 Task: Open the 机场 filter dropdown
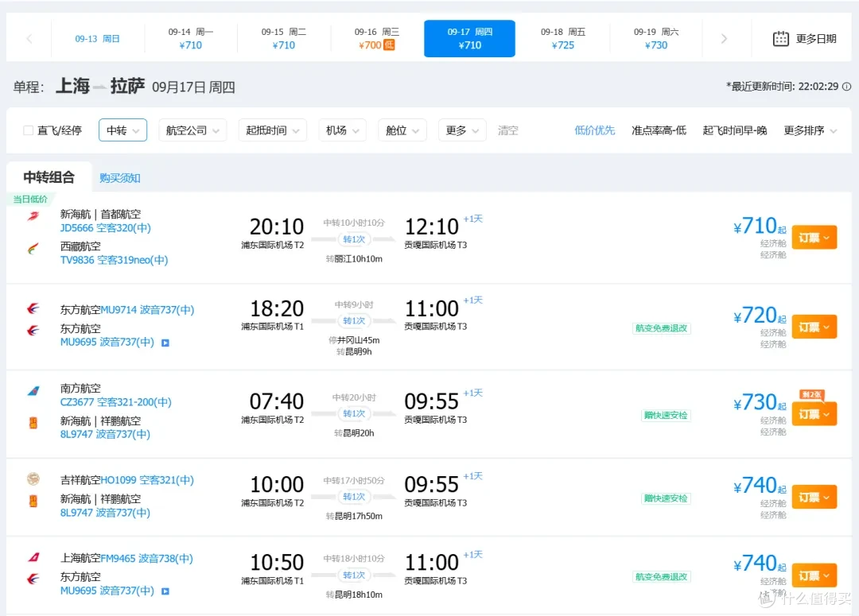[x=342, y=130]
